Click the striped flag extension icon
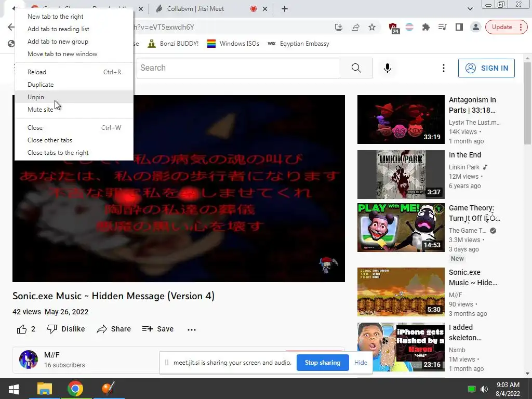This screenshot has height=399, width=532. pos(409,27)
